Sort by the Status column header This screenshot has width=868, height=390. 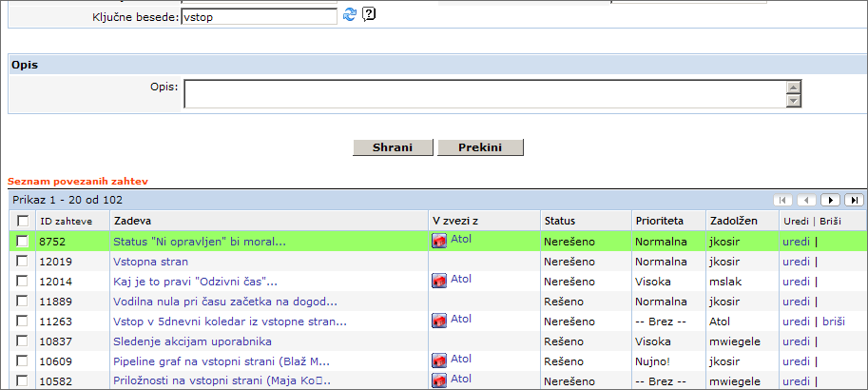pyautogui.click(x=559, y=221)
